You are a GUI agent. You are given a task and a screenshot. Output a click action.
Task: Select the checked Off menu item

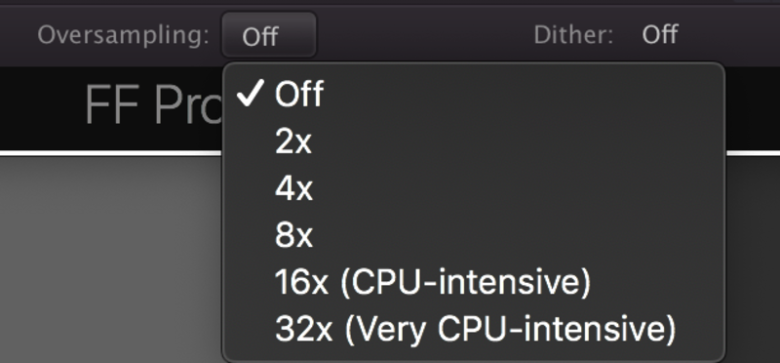click(474, 94)
